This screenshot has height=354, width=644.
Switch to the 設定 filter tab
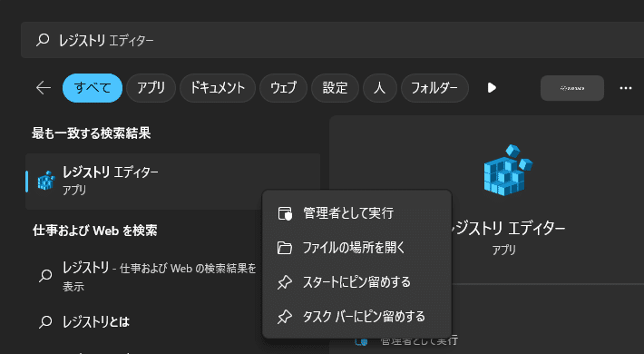(x=335, y=87)
